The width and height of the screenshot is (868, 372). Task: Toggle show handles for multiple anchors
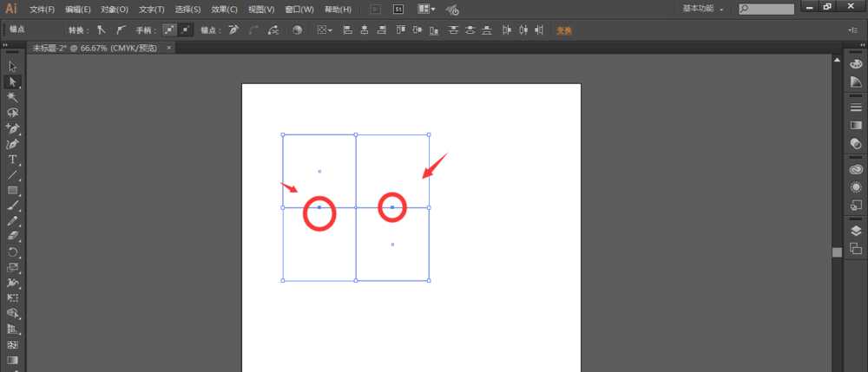click(169, 29)
